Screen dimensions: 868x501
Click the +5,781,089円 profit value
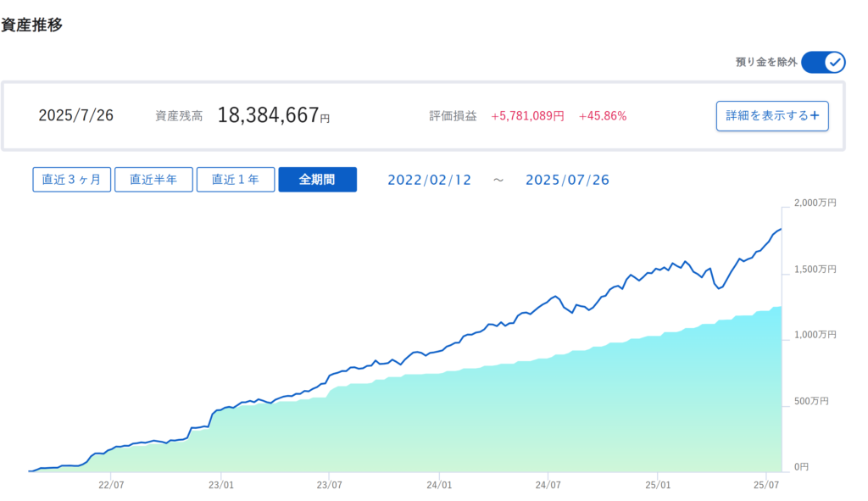point(527,115)
